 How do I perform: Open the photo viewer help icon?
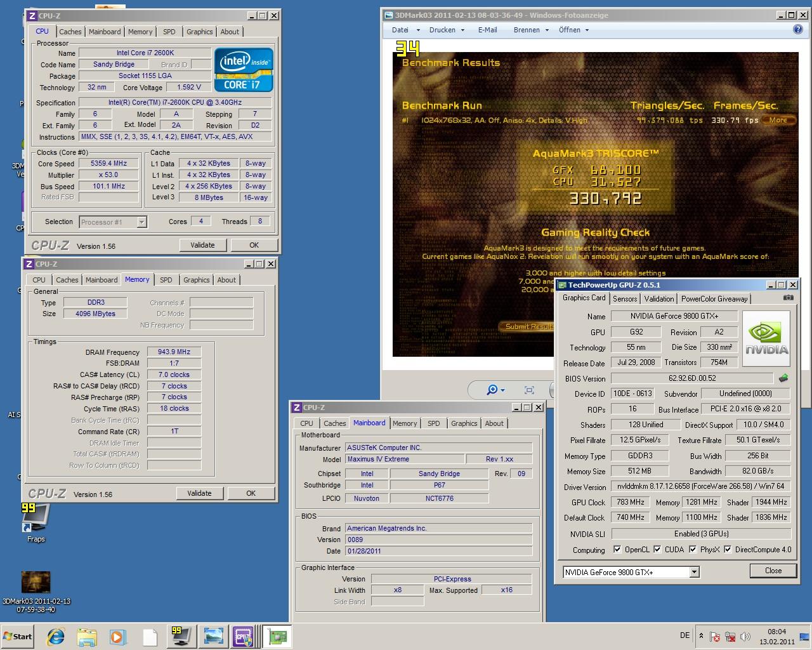point(798,29)
